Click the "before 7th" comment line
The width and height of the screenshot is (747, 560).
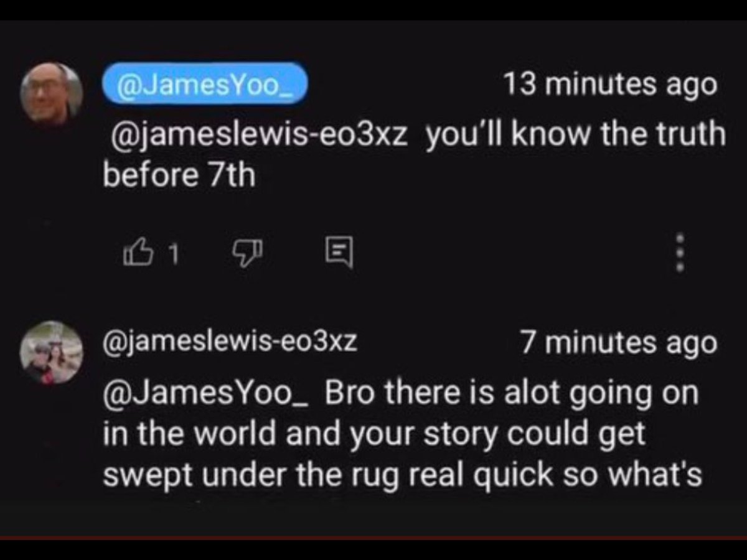click(179, 177)
